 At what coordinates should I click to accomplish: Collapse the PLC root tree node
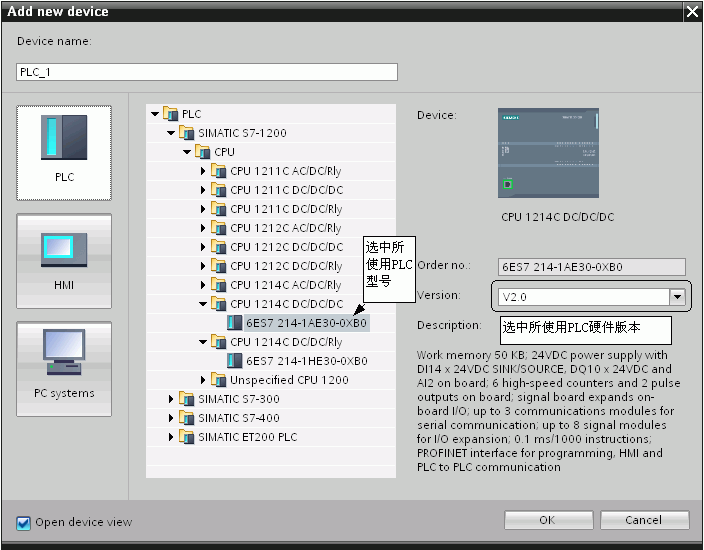(155, 114)
